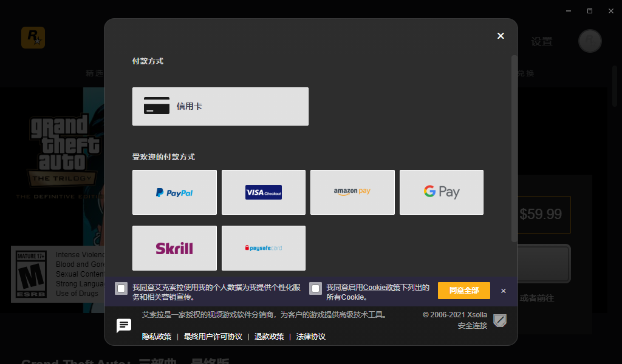The width and height of the screenshot is (622, 364).
Task: Select PayPal as payment method
Action: click(x=174, y=192)
